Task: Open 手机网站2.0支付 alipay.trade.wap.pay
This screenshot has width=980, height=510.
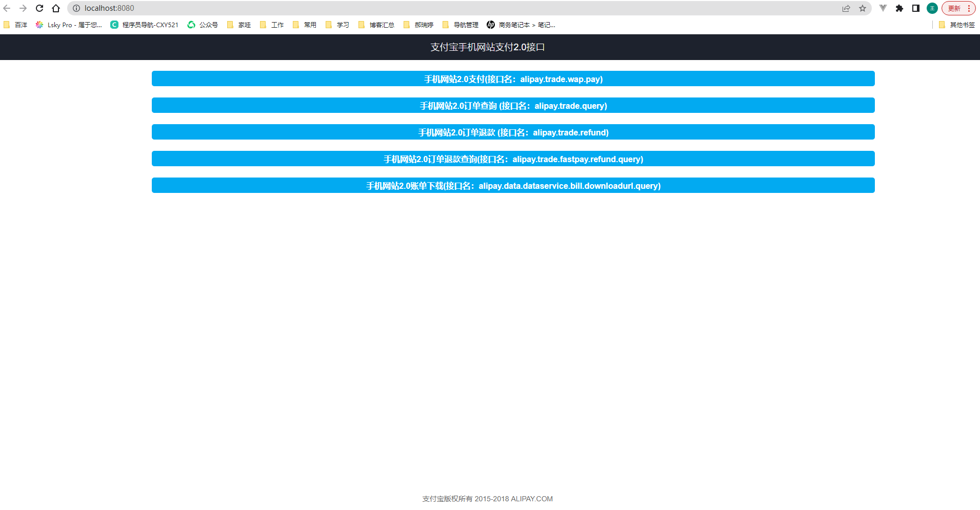Action: 513,79
